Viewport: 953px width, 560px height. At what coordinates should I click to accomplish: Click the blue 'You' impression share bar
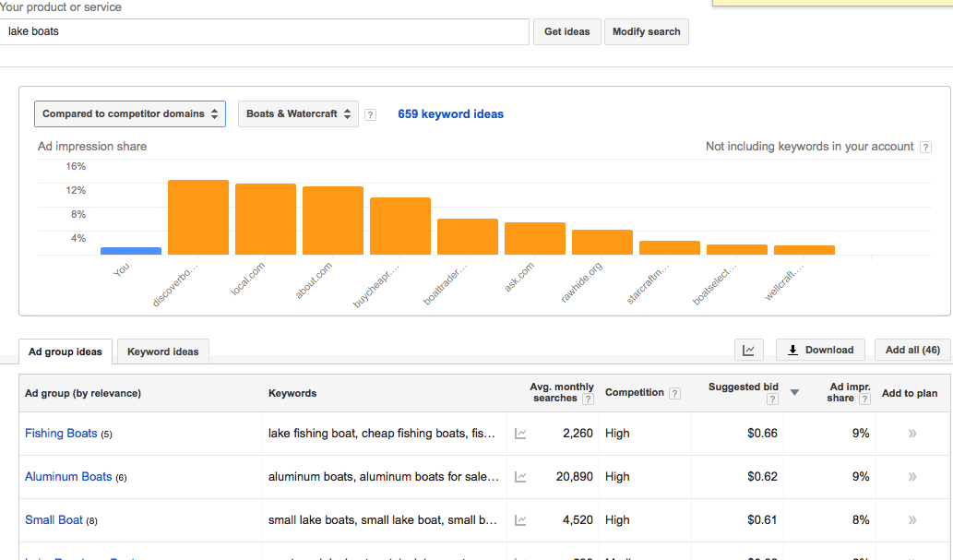coord(131,250)
